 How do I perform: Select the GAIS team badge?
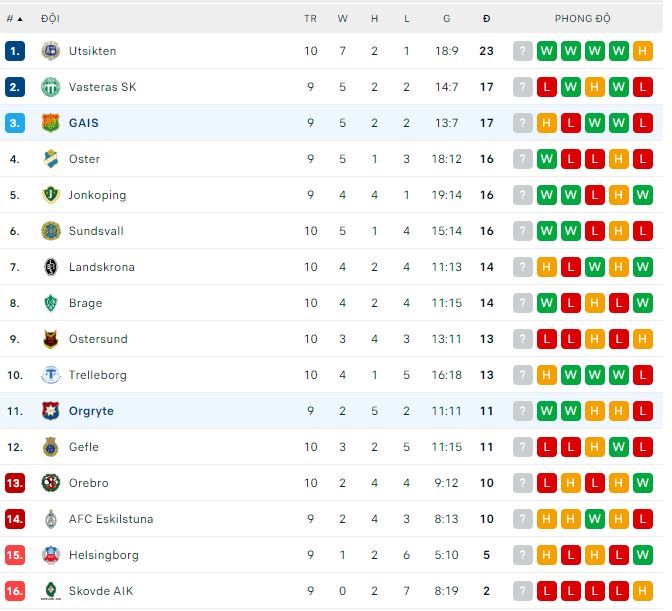click(x=51, y=123)
